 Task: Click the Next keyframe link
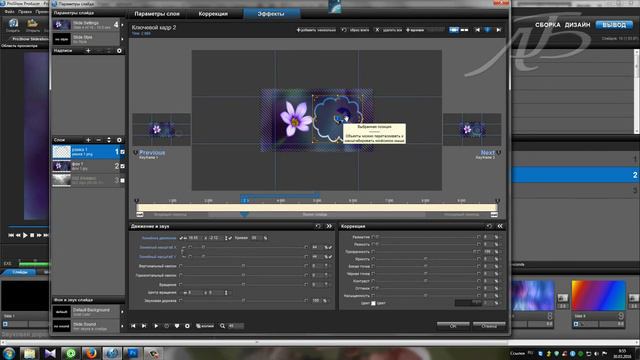488,152
